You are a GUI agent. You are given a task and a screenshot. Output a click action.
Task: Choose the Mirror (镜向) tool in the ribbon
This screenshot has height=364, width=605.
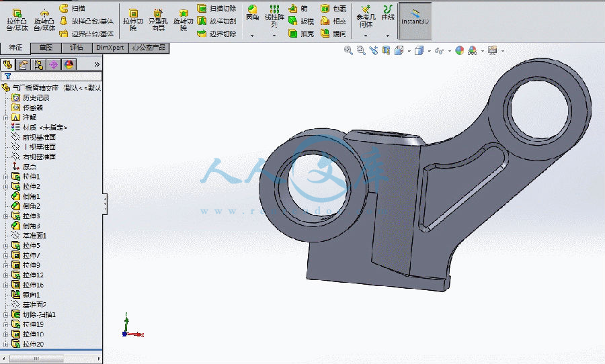tap(333, 34)
